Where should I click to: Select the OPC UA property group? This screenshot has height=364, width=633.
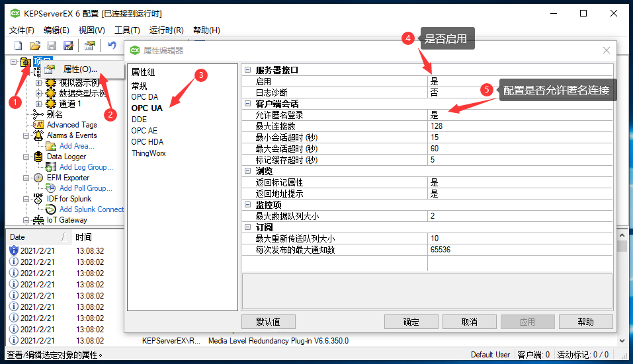point(147,108)
